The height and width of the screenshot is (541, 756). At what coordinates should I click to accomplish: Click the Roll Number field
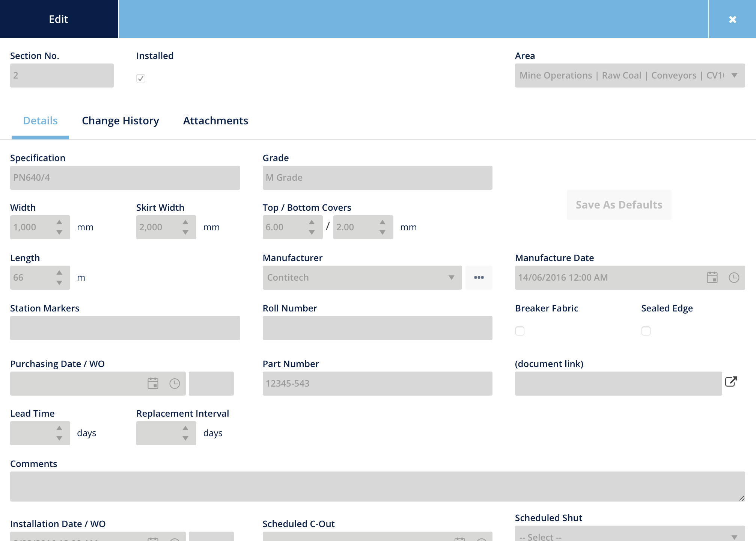pos(378,328)
